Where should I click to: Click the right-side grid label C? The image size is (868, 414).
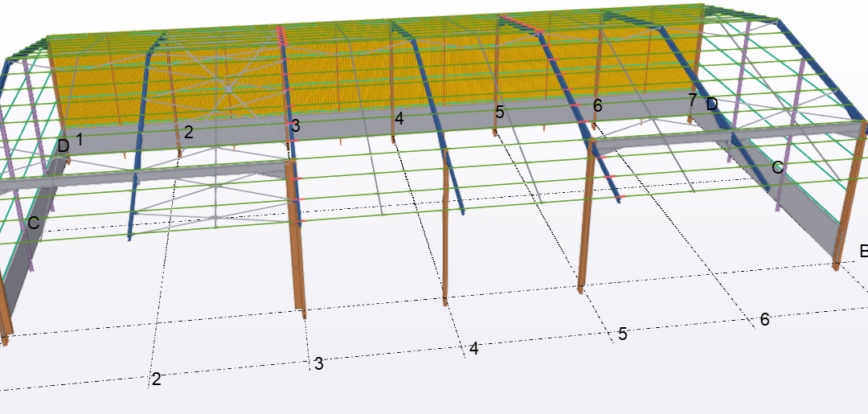tap(777, 167)
